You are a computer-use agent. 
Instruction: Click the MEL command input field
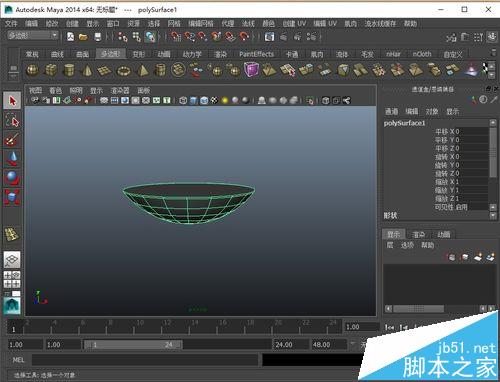coord(145,360)
